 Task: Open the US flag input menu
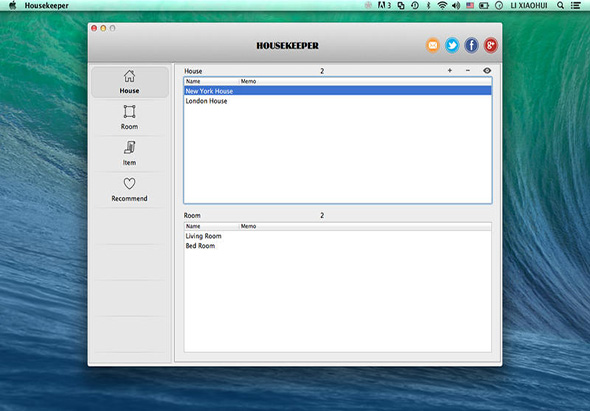click(x=470, y=5)
